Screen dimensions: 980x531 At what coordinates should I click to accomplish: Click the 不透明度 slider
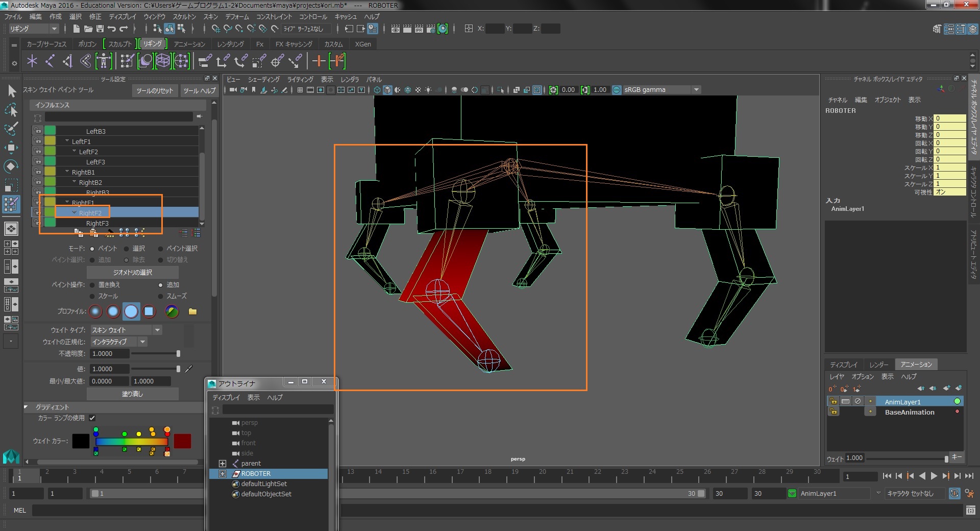[x=155, y=354]
